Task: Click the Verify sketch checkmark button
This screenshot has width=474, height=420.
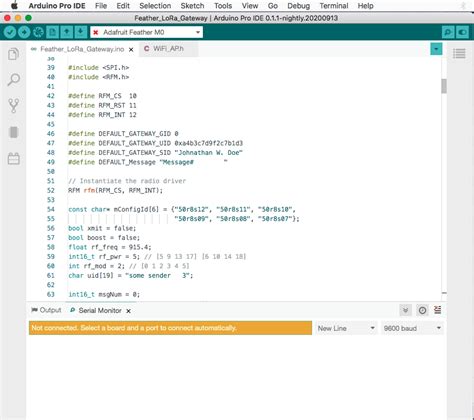Action: pyautogui.click(x=10, y=32)
